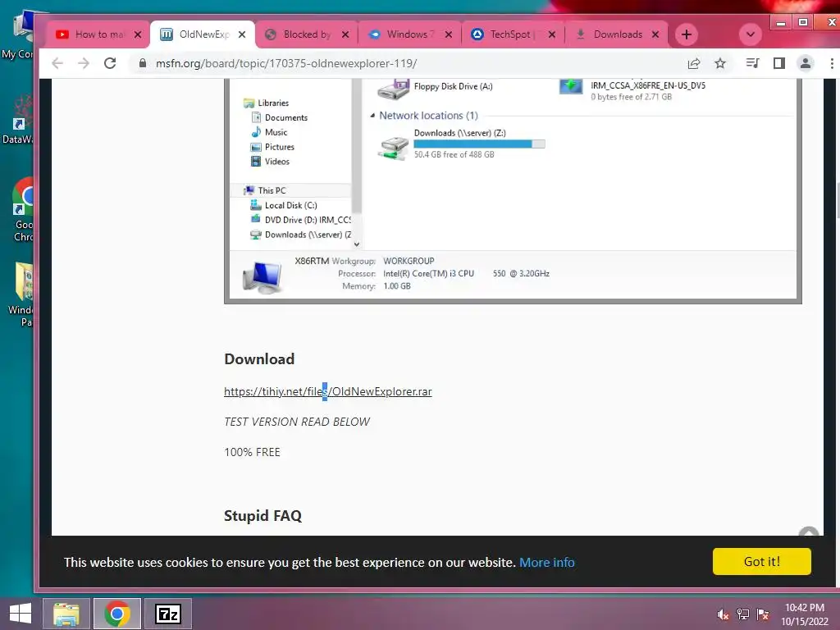The width and height of the screenshot is (840, 630).
Task: Click the address bar URL
Action: [286, 63]
